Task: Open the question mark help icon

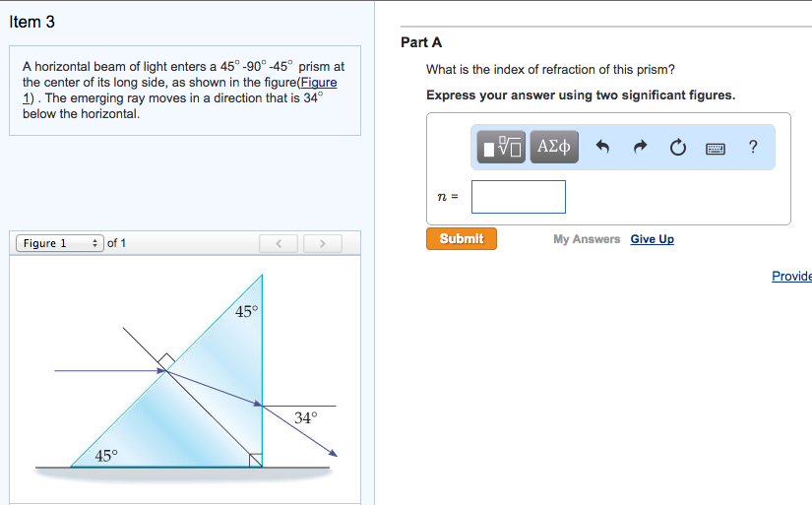Action: tap(753, 147)
